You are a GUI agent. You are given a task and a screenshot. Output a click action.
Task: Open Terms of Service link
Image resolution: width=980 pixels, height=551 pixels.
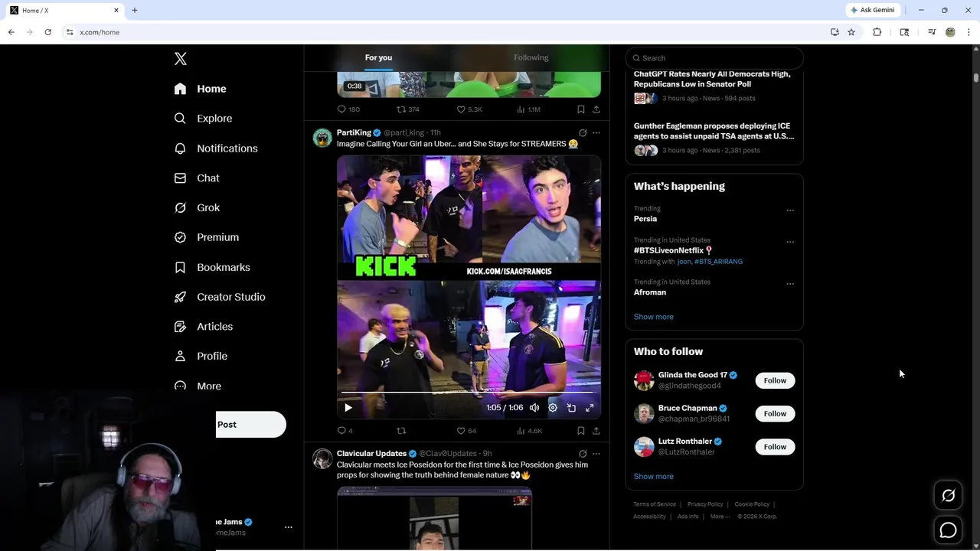[655, 504]
